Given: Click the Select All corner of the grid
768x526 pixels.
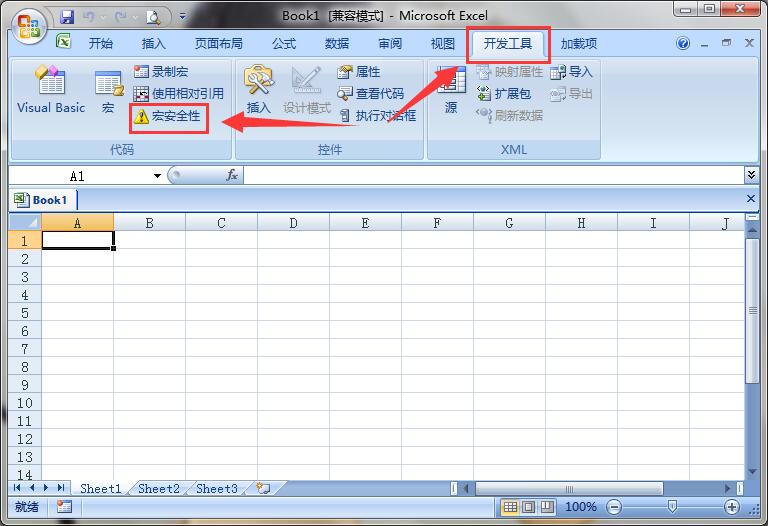Looking at the screenshot, I should 25,222.
